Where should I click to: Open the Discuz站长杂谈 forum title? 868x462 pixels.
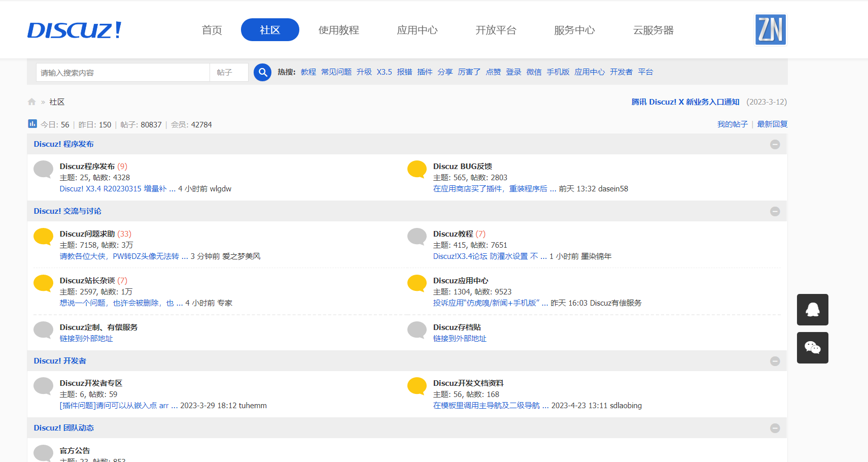(87, 281)
